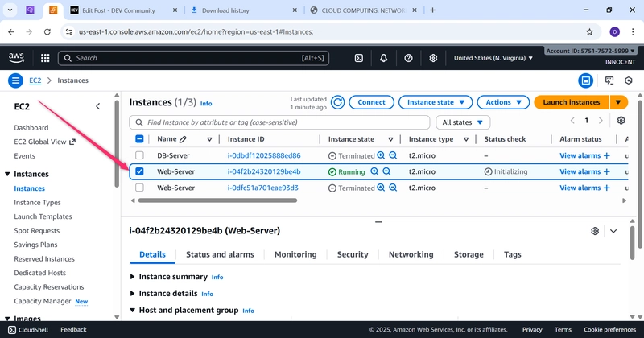Switch to the Networking tab
Viewport: 644px width, 338px height.
coord(411,254)
